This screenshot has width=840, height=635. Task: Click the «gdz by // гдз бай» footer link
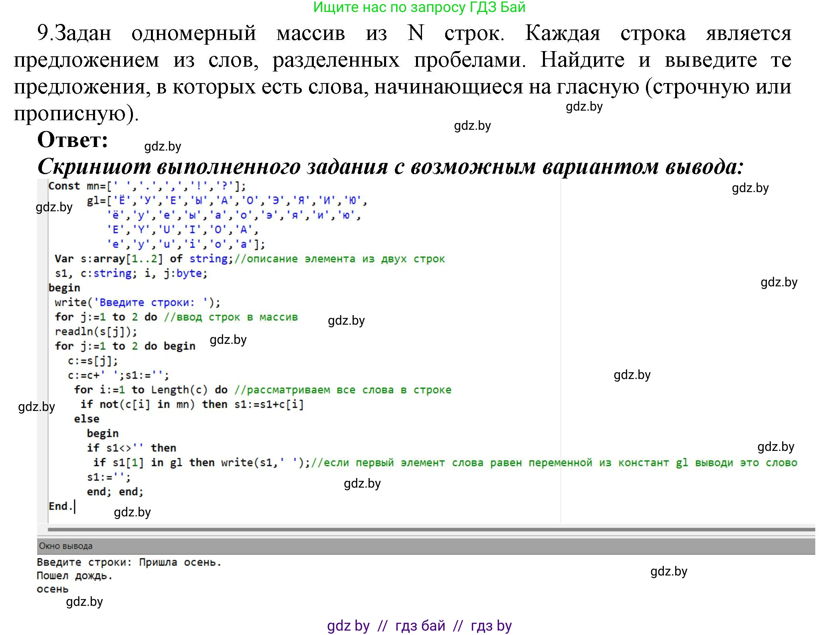[x=419, y=625]
